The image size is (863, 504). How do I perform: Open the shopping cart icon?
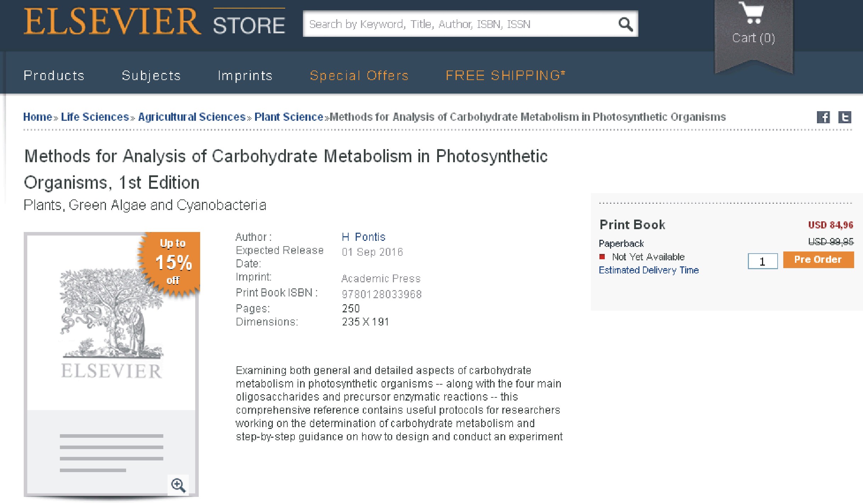coord(753,13)
